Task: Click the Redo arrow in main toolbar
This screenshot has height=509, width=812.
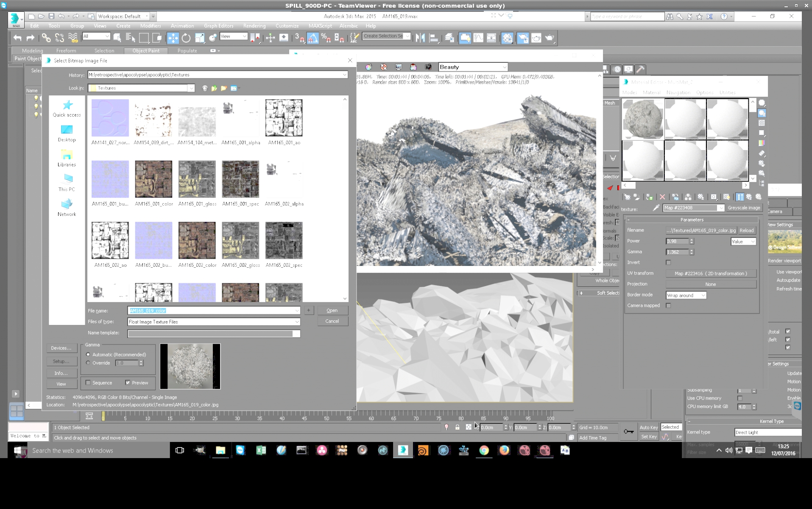Action: click(x=31, y=38)
